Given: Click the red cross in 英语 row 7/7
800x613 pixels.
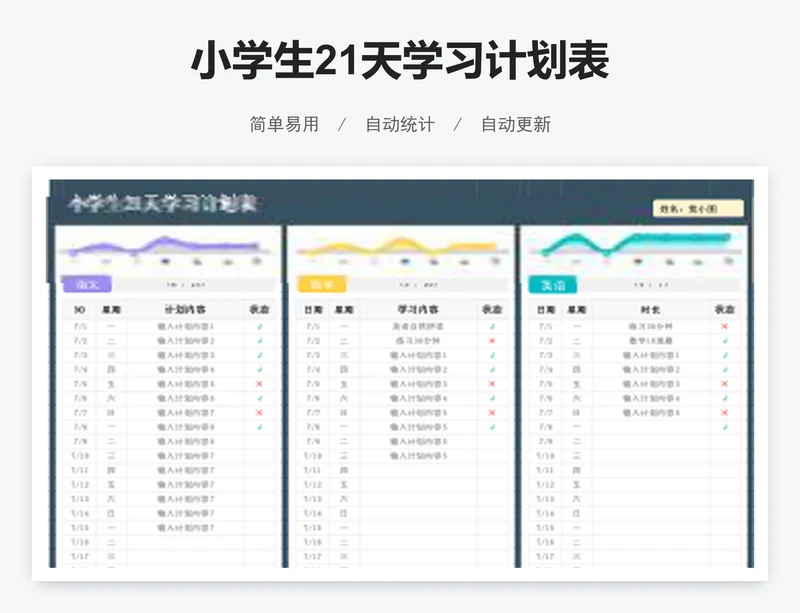Looking at the screenshot, I should pyautogui.click(x=724, y=412).
